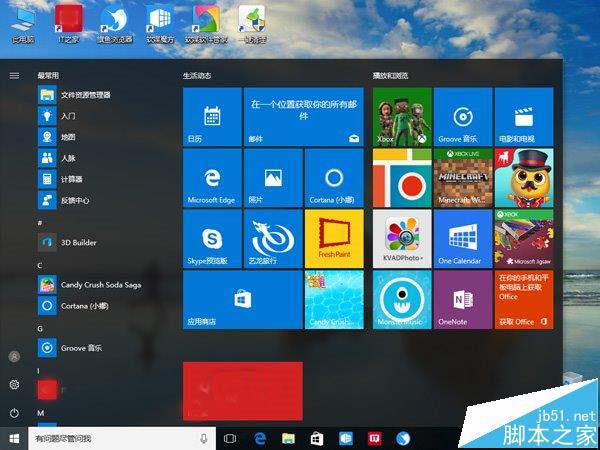Click the 获取 Office tile
This screenshot has height=450, width=600.
tap(524, 300)
